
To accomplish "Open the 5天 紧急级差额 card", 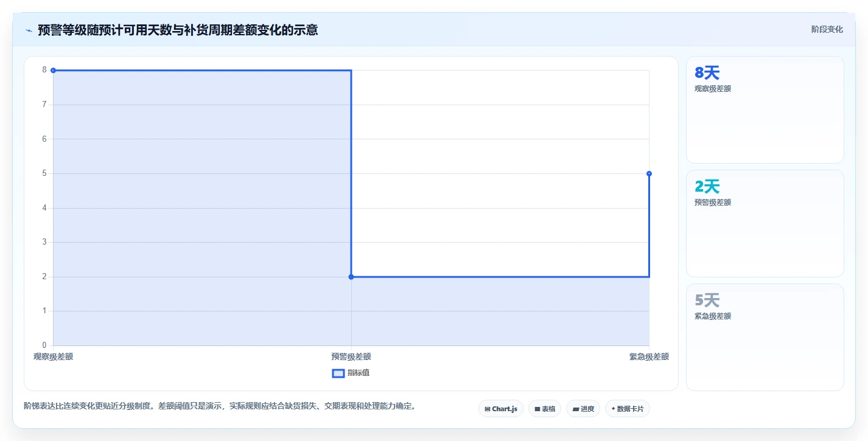I will click(x=765, y=338).
